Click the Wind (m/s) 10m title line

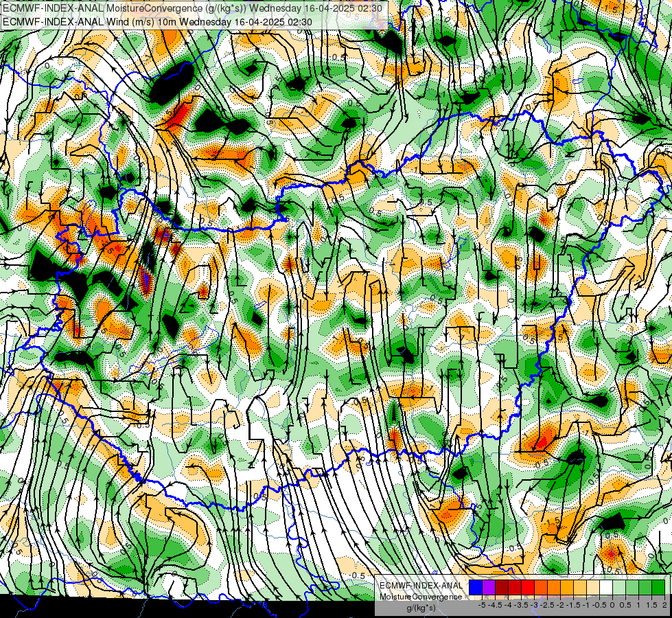[157, 22]
